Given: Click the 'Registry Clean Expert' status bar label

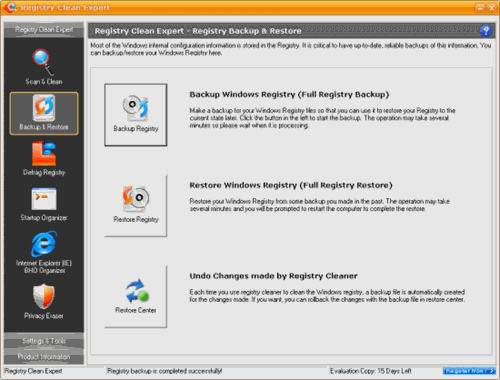Looking at the screenshot, I should point(33,371).
